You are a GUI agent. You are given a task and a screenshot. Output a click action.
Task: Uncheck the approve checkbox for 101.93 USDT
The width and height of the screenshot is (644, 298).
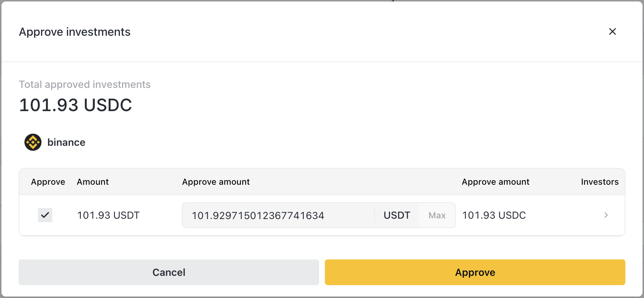click(x=45, y=215)
